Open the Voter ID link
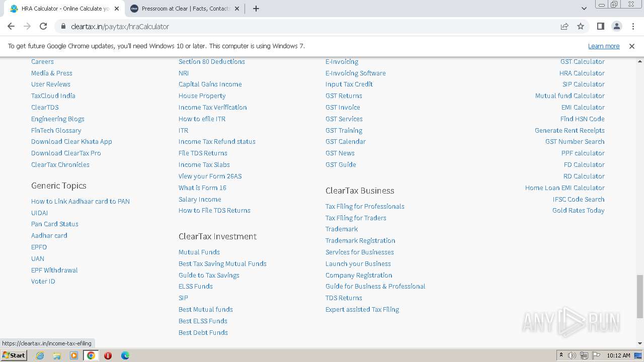The width and height of the screenshot is (644, 362). coord(43,281)
